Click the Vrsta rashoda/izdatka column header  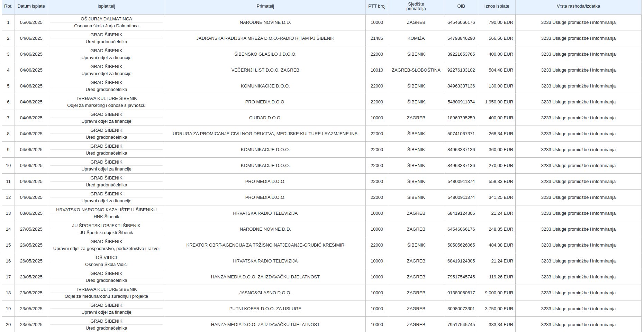tap(578, 6)
